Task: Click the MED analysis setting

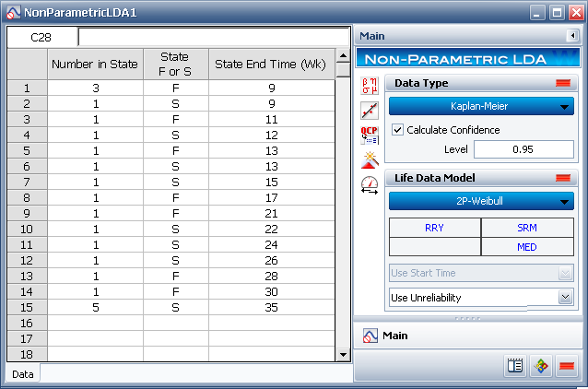Action: pos(527,246)
